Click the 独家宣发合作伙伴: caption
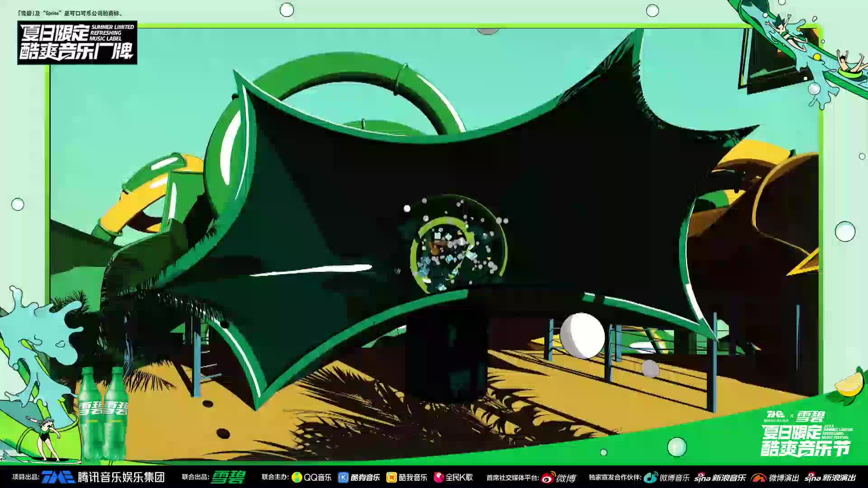The image size is (868, 488). tap(615, 477)
